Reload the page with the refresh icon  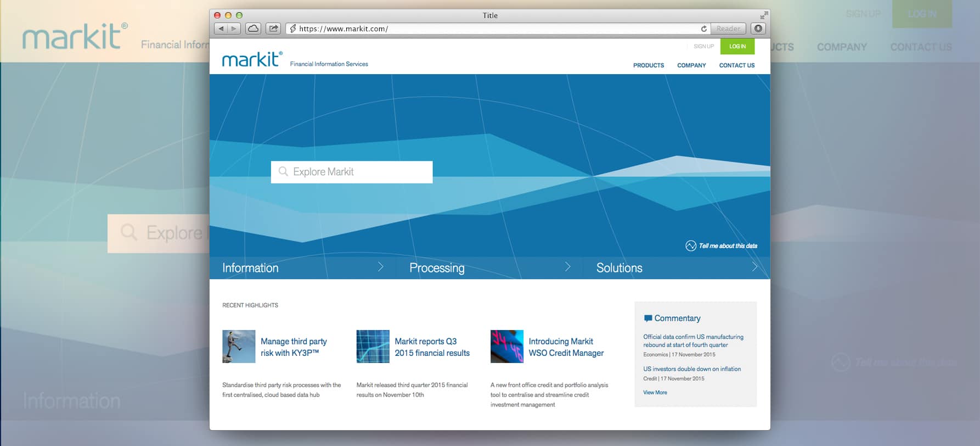[x=703, y=29]
